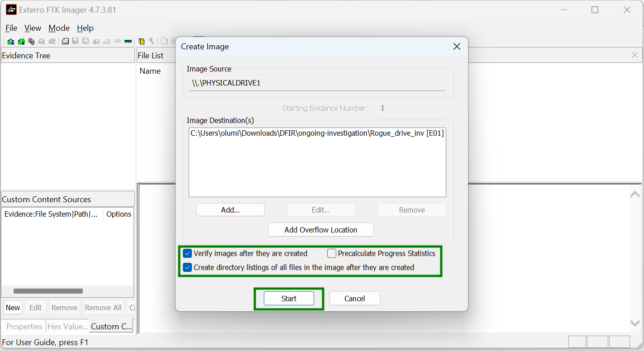Click the Add Evidence Item toolbar icon
This screenshot has width=644, height=351.
(x=10, y=42)
